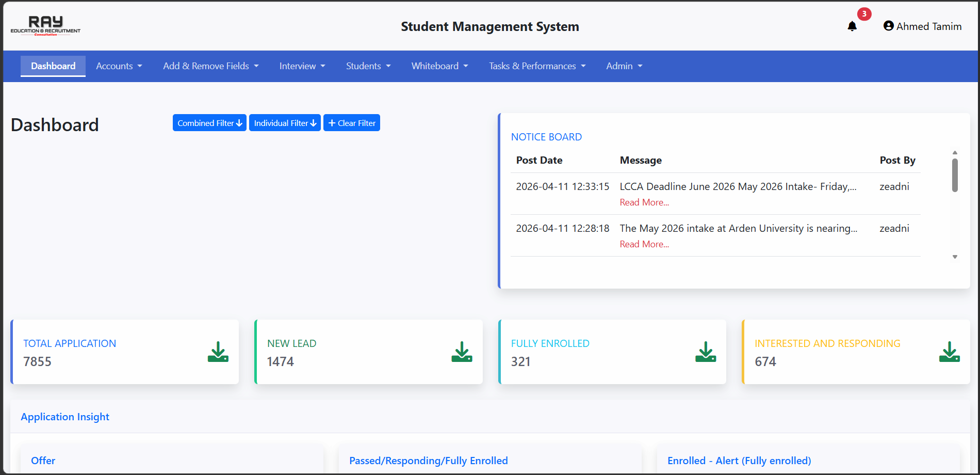Click the date 2026-04-11 12:28:18

pyautogui.click(x=563, y=228)
